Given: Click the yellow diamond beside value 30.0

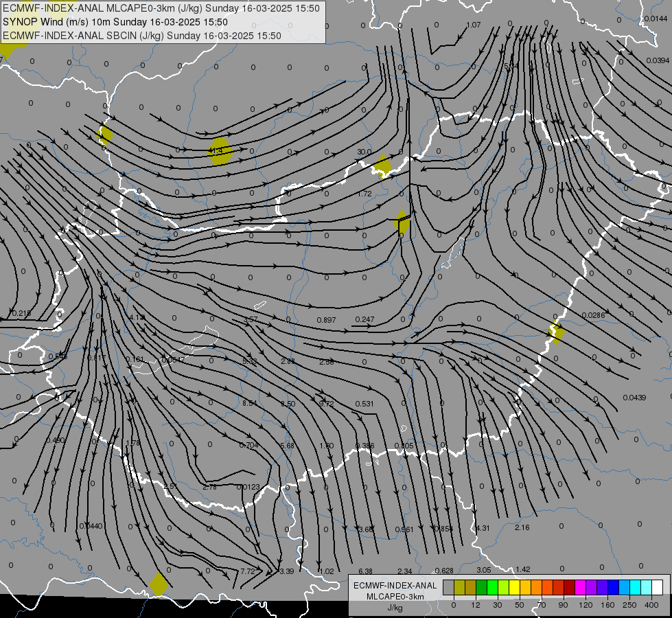Looking at the screenshot, I should [383, 166].
